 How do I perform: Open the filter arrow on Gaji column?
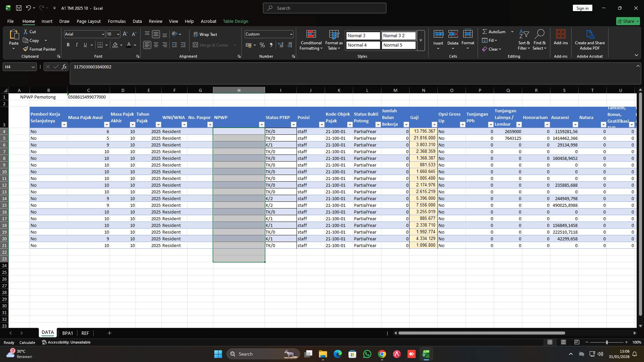[x=435, y=124]
